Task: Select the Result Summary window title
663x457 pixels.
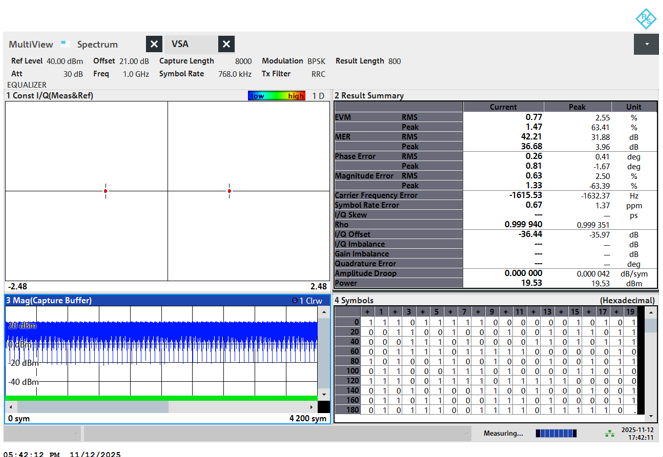Action: (369, 96)
